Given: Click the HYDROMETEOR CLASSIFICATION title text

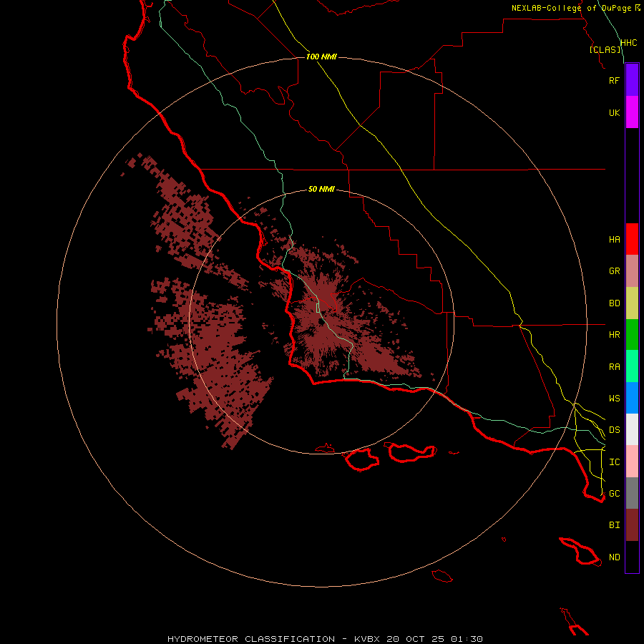Looking at the screenshot, I should click(x=252, y=639).
